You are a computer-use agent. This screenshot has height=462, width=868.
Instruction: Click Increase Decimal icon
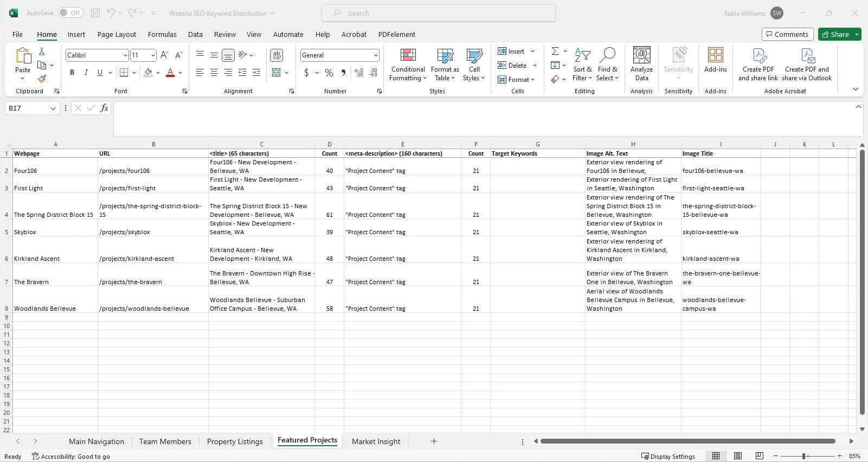[358, 73]
